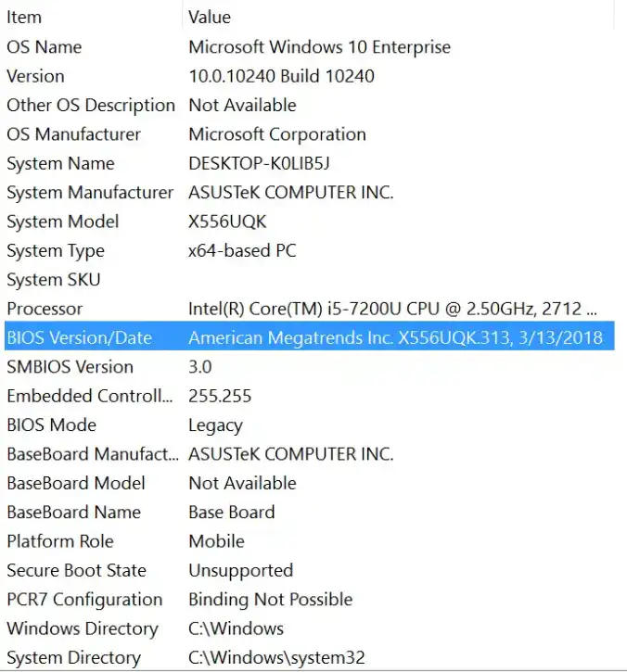Select the System Manufacturer row

click(x=90, y=193)
